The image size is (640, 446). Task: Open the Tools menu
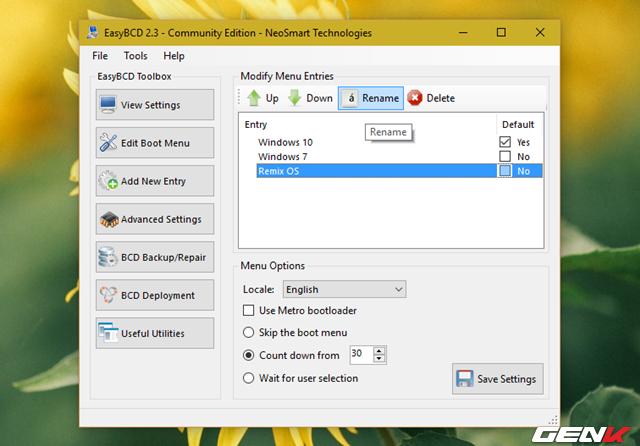136,56
